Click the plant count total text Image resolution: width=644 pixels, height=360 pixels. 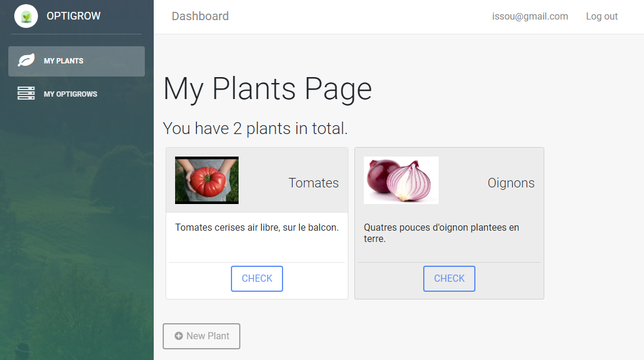(x=255, y=128)
